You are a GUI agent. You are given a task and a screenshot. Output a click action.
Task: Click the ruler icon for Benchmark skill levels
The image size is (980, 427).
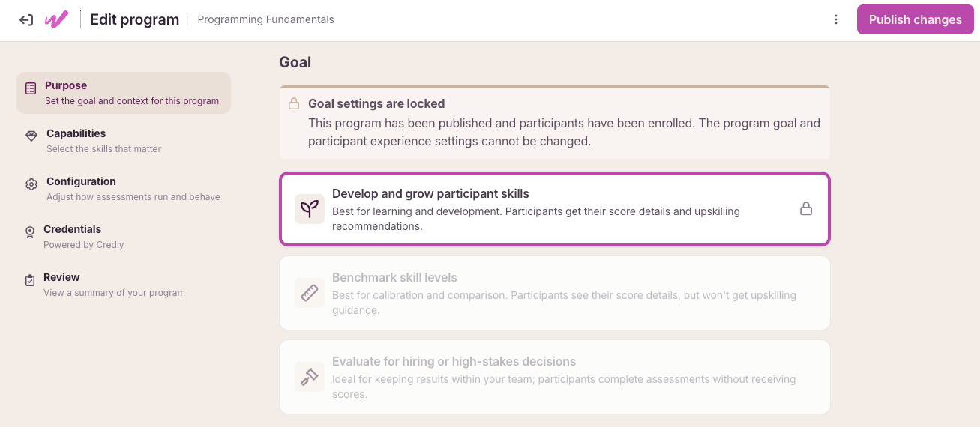coord(310,293)
